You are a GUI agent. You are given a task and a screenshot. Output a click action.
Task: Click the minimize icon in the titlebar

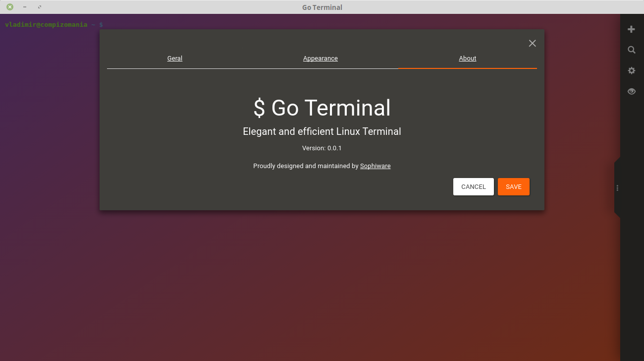coord(24,7)
